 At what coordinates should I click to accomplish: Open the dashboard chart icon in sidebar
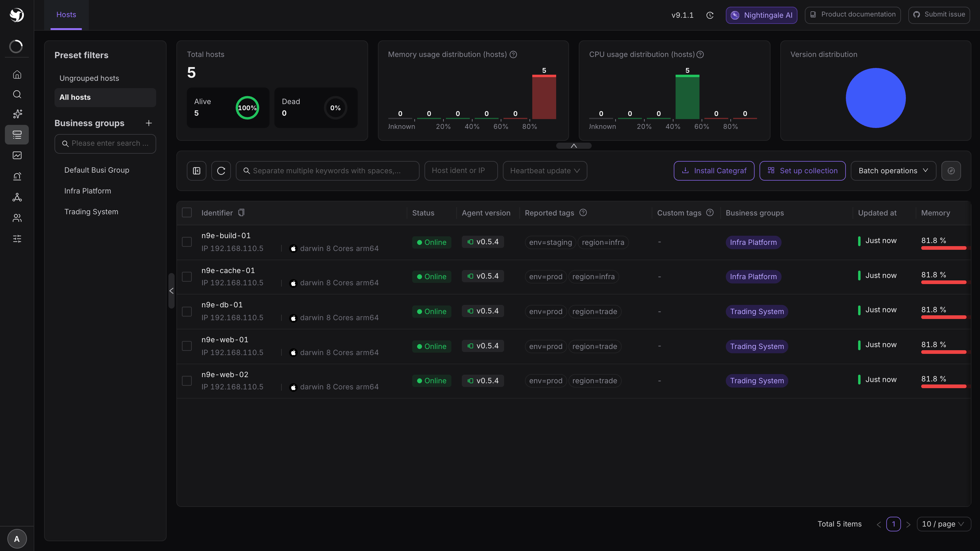pyautogui.click(x=17, y=155)
